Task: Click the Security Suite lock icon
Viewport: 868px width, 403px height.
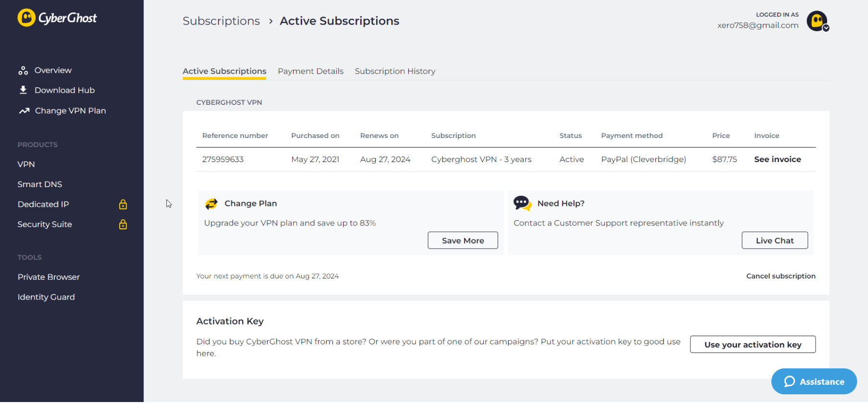Action: pyautogui.click(x=123, y=225)
